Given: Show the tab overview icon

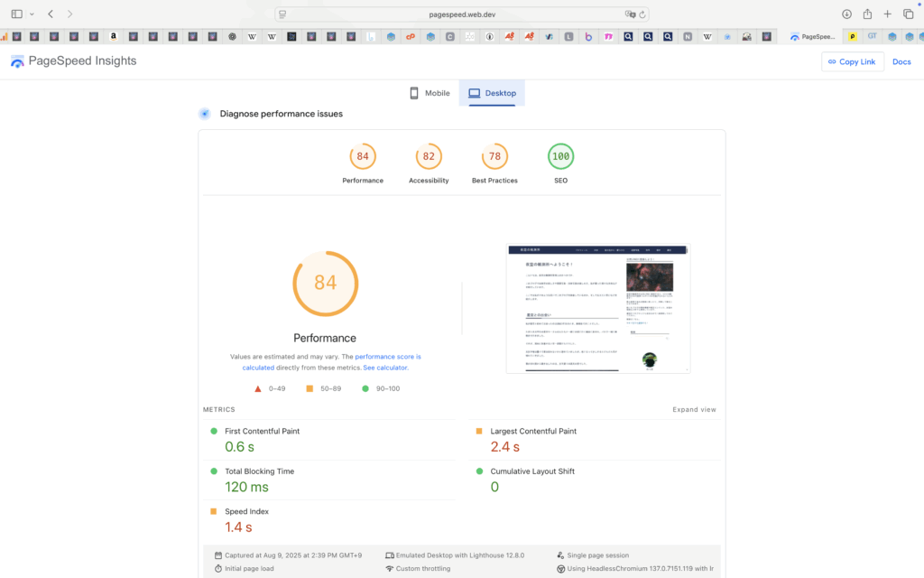Looking at the screenshot, I should pyautogui.click(x=908, y=14).
